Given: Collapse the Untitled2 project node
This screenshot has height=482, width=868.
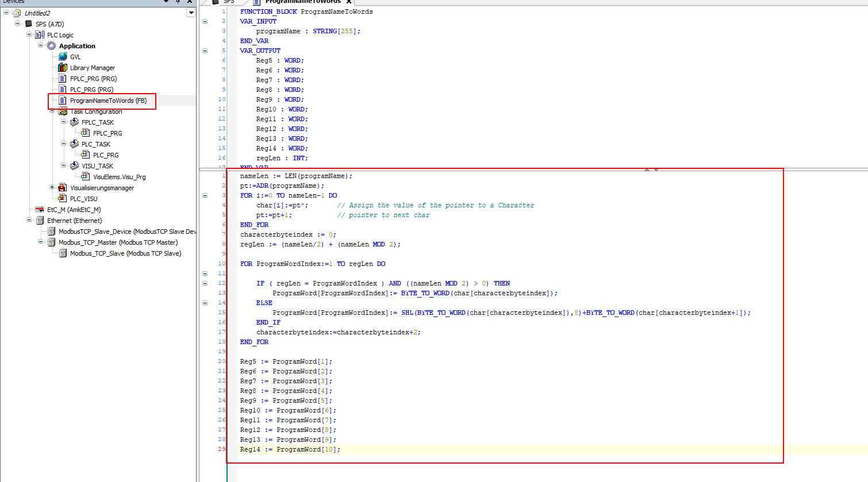Looking at the screenshot, I should click(x=6, y=13).
